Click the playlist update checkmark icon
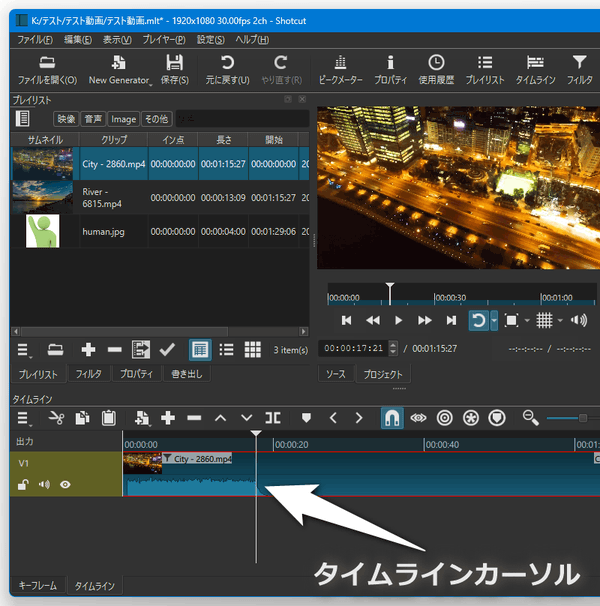 (167, 350)
